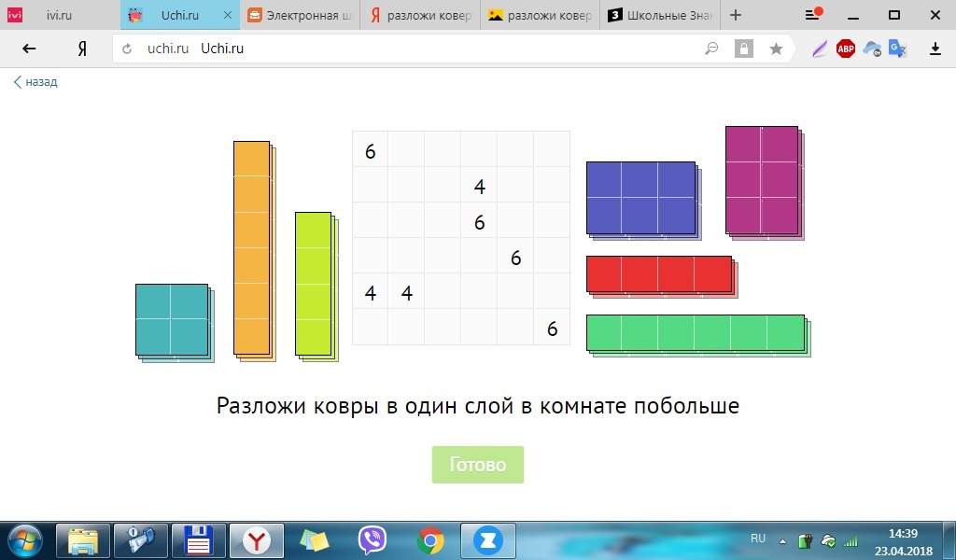Open the downloads arrow icon
This screenshot has width=956, height=560.
point(935,49)
